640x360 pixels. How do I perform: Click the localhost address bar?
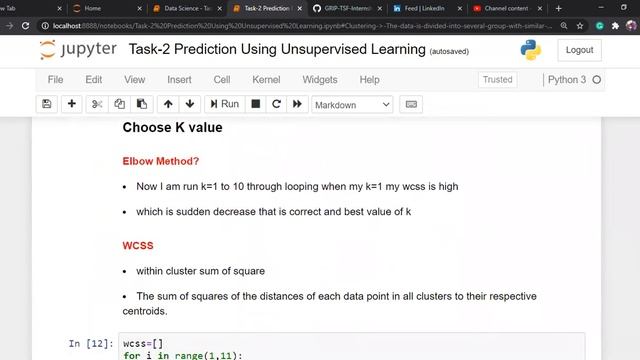pyautogui.click(x=302, y=26)
